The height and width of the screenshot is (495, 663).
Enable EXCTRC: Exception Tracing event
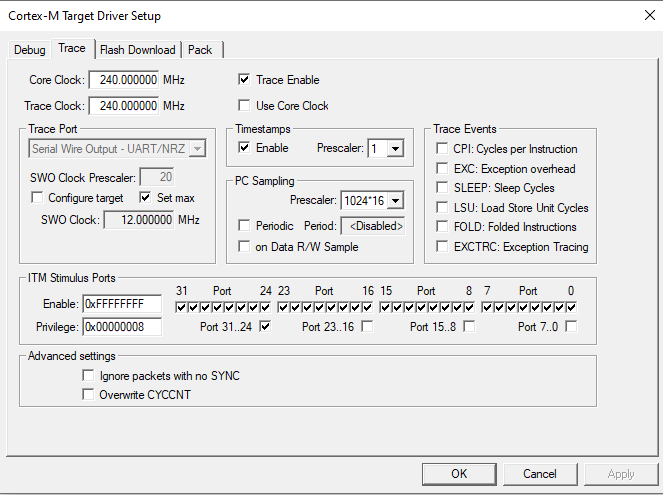pyautogui.click(x=442, y=246)
